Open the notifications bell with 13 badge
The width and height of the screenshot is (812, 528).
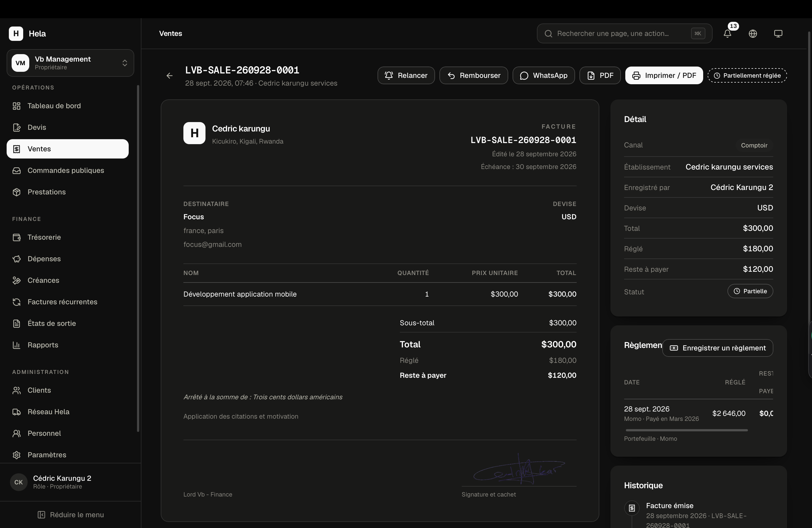tap(727, 33)
